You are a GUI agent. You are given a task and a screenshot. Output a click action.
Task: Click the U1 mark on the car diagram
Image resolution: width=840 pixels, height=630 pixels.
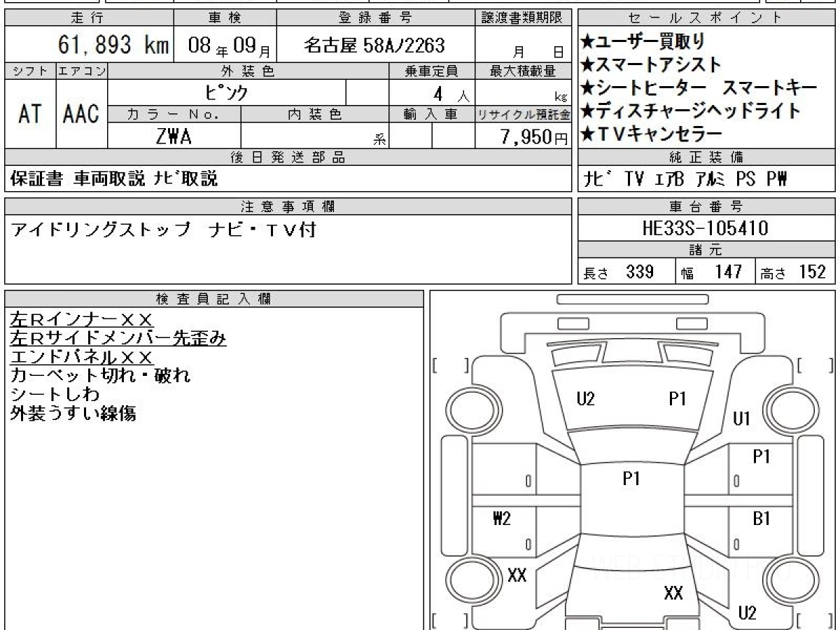tap(741, 419)
